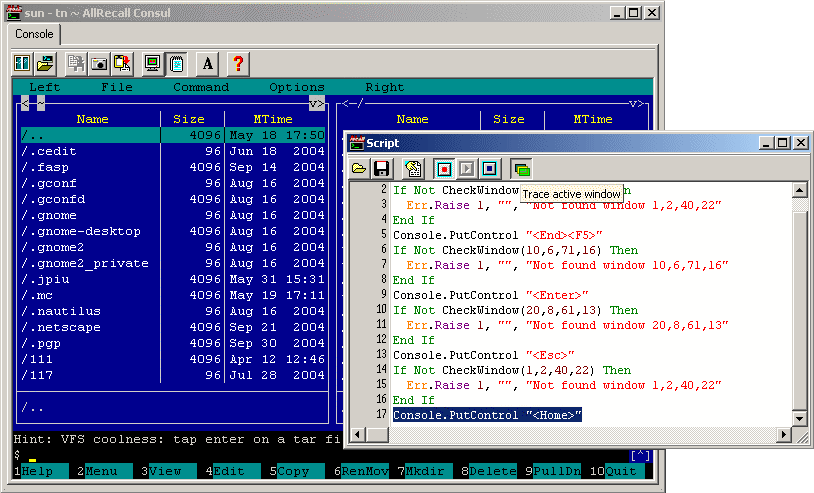
Task: Click the Script window scroll up arrow
Action: pos(799,190)
